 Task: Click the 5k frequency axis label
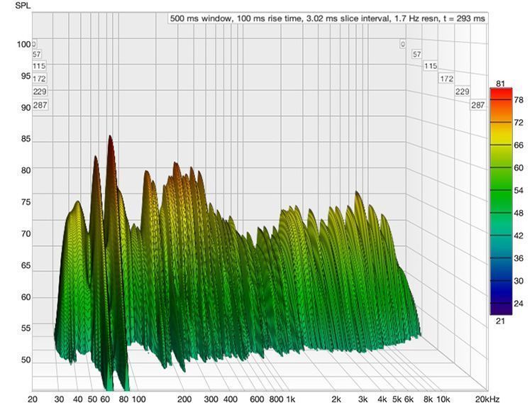(x=397, y=399)
